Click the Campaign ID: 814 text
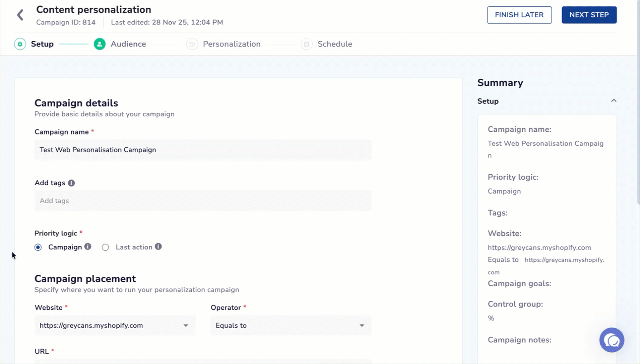 (x=66, y=22)
